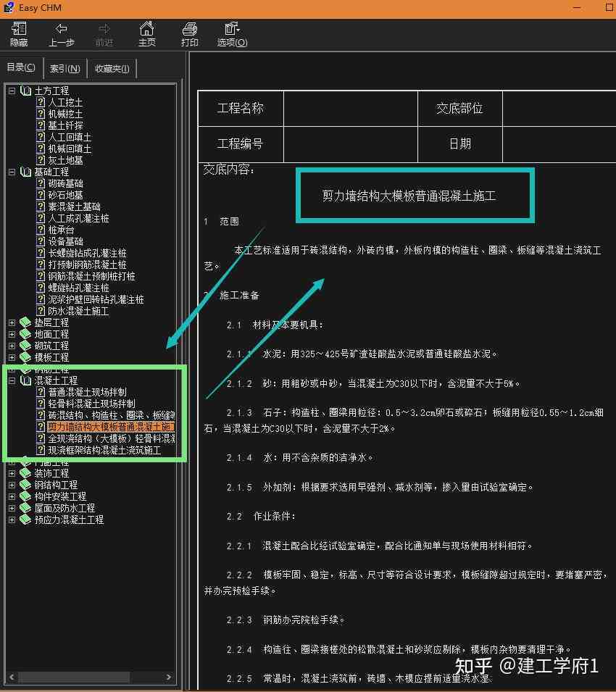Open the 打预制钢筋混凝土桩 topic
The width and height of the screenshot is (616, 692).
pos(88,264)
